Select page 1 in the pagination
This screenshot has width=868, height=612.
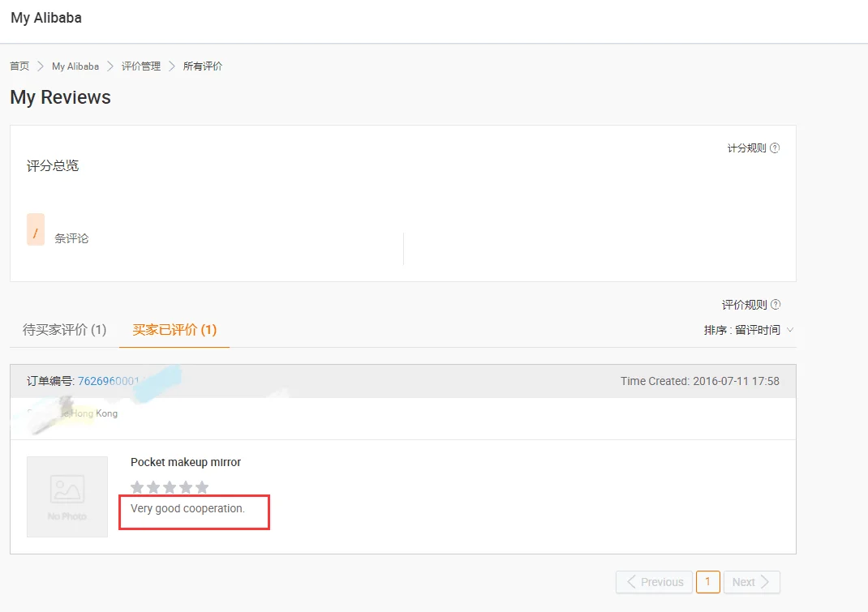point(707,582)
